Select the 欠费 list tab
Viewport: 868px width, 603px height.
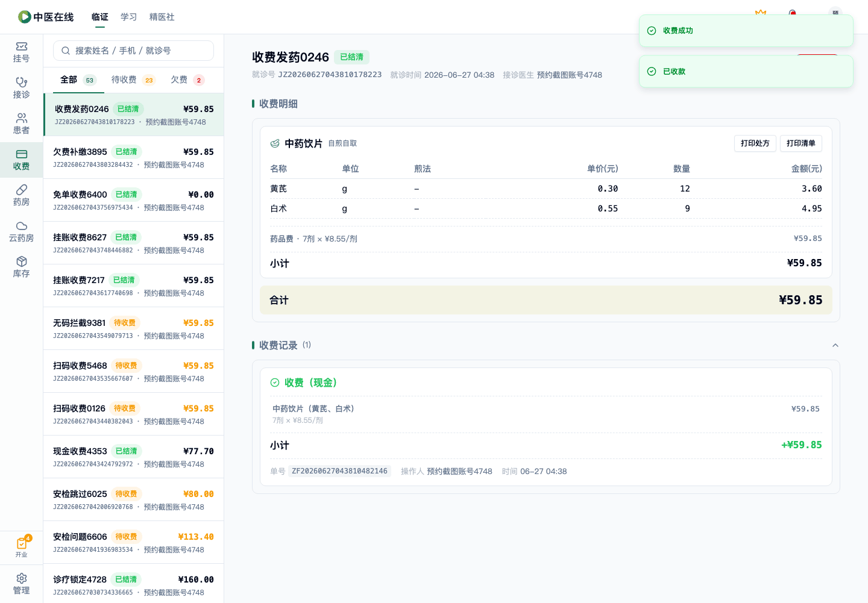pyautogui.click(x=187, y=80)
